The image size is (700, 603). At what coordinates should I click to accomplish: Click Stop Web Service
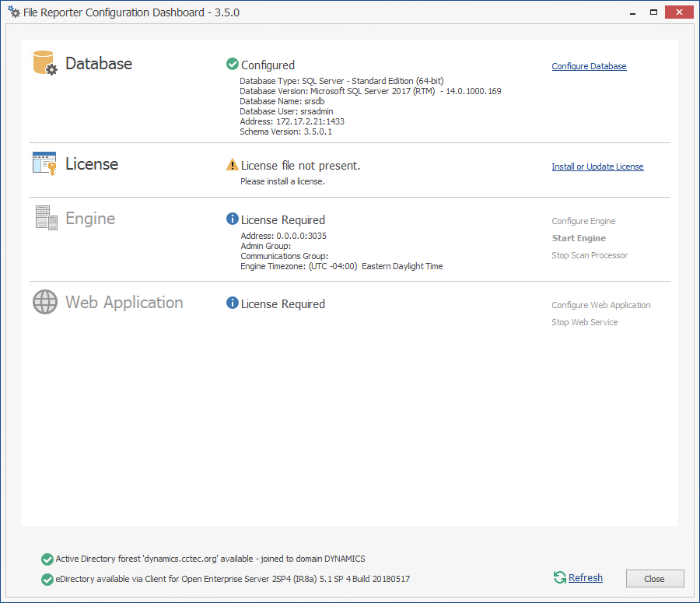pos(584,322)
